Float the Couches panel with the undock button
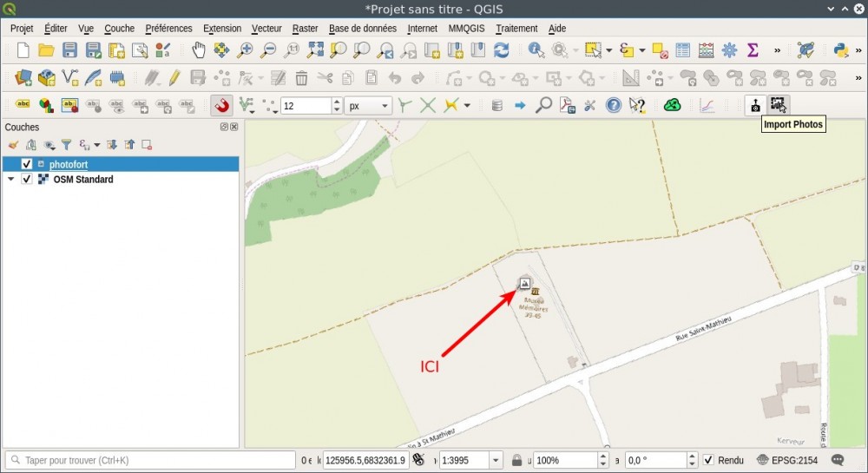The image size is (868, 473). coord(224,127)
